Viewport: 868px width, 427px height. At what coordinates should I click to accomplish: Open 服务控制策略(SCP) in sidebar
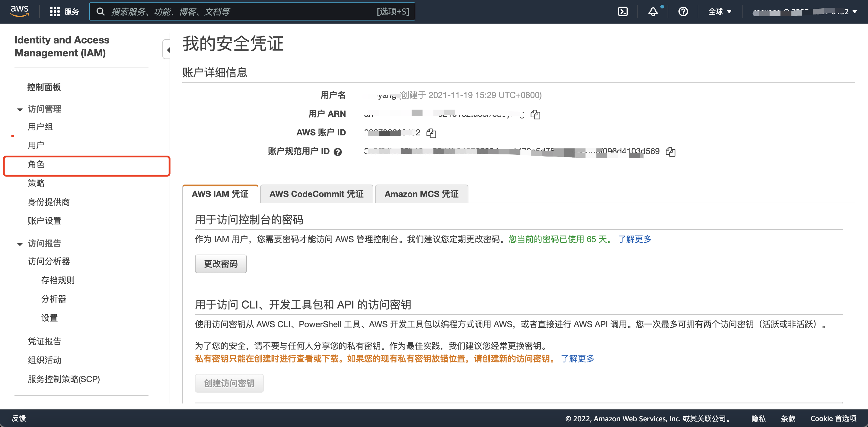tap(64, 379)
